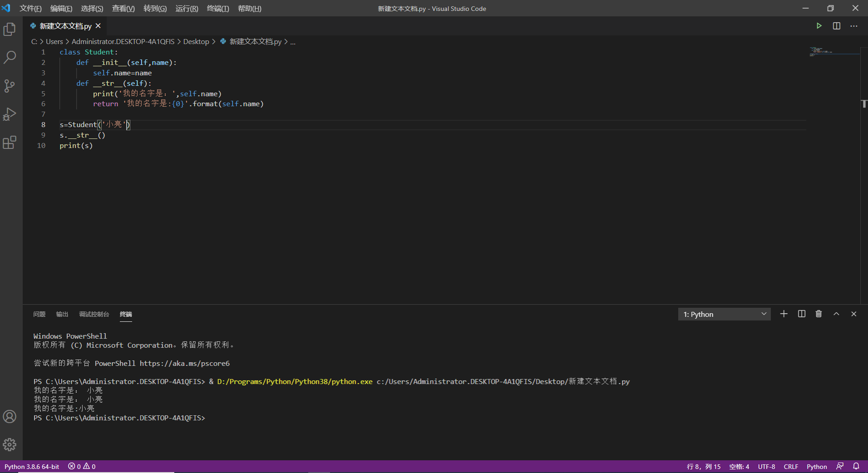Switch to the 输出 panel tab

pyautogui.click(x=62, y=314)
